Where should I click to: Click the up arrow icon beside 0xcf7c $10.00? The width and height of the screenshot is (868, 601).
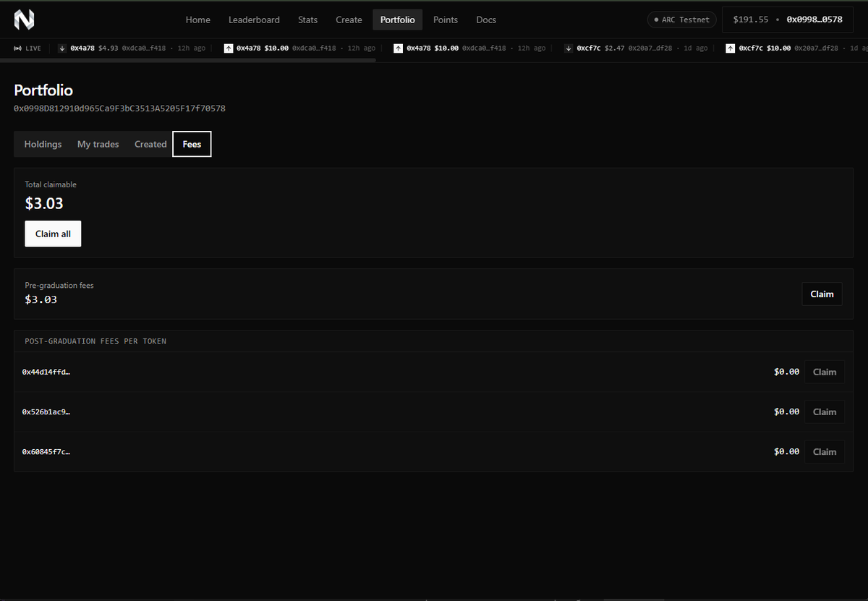pyautogui.click(x=731, y=48)
